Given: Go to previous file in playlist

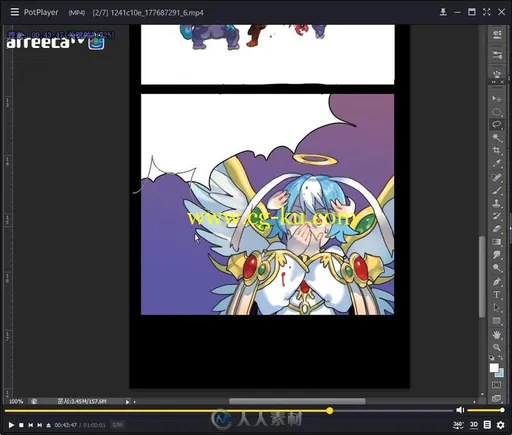Looking at the screenshot, I should (x=31, y=425).
